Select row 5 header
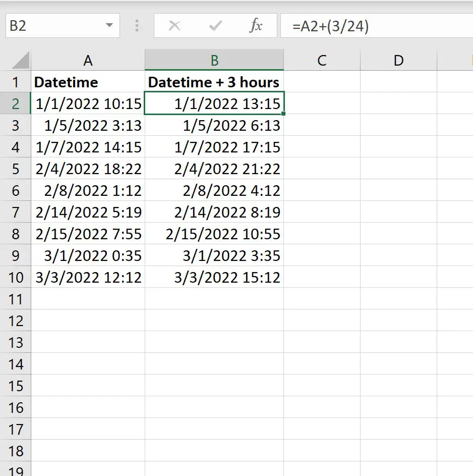Viewport: 473px width, 476px height. 16,169
